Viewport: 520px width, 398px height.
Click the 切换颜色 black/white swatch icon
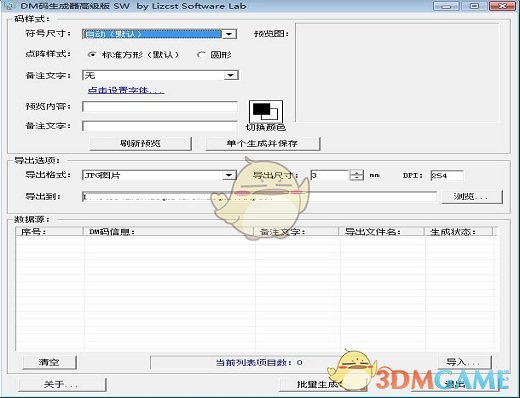(x=266, y=112)
